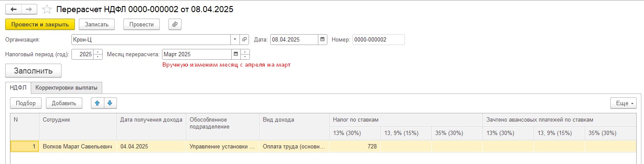Image resolution: width=644 pixels, height=164 pixels.
Task: Add document to favorites with star icon
Action: click(47, 10)
